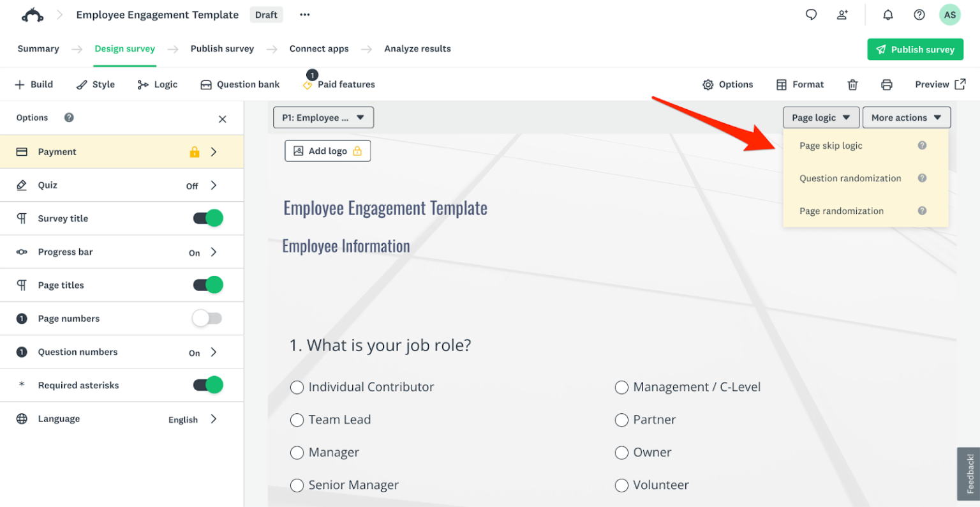This screenshot has height=507, width=980.
Task: Open the P1: Employee page dropdown
Action: pyautogui.click(x=323, y=117)
